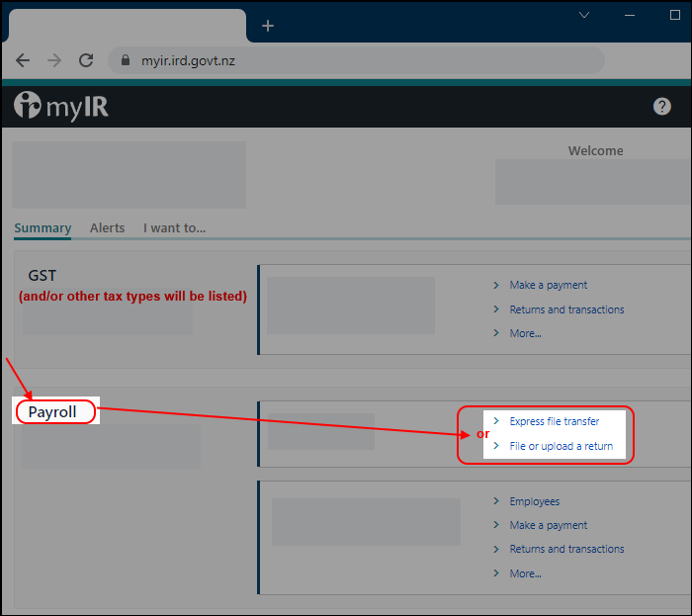The height and width of the screenshot is (616, 692).
Task: Click the GST account heading
Action: point(42,276)
